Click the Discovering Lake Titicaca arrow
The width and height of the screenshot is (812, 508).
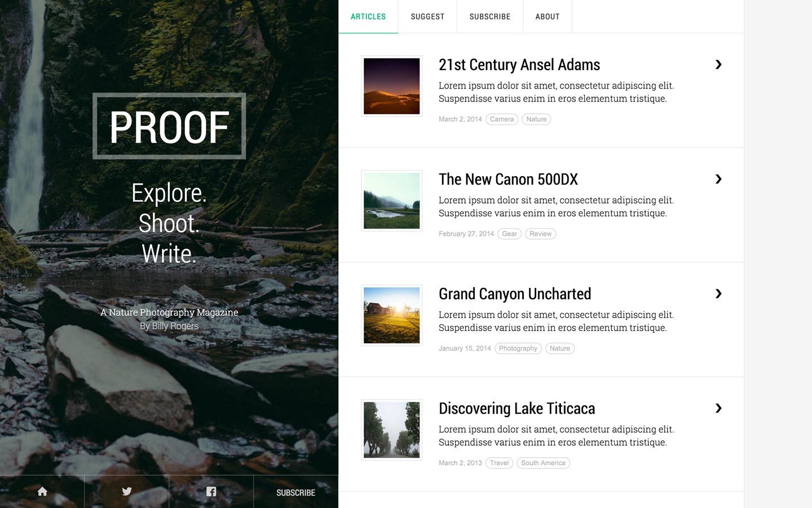click(718, 409)
